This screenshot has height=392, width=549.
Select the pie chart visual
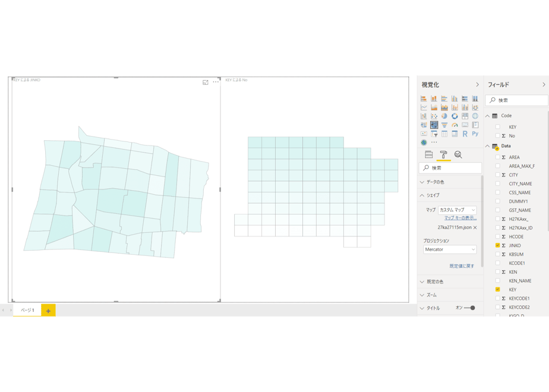[x=444, y=116]
